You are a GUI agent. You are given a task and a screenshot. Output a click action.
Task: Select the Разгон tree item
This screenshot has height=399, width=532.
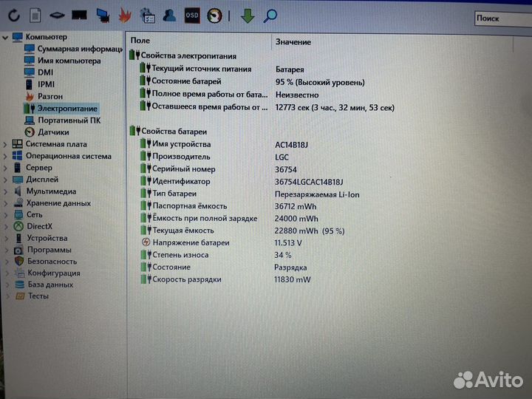[x=44, y=96]
